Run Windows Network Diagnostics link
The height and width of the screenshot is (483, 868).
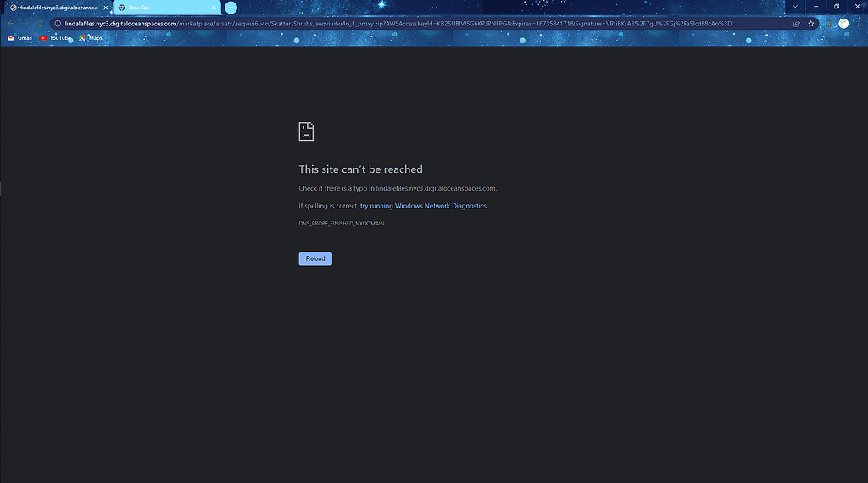pos(423,206)
